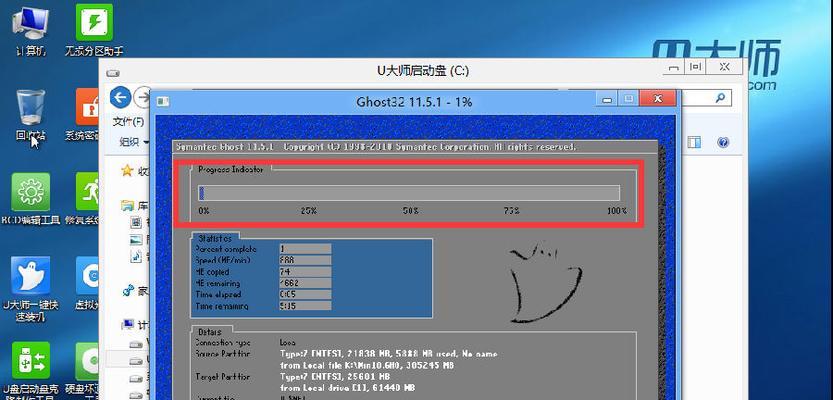Select the Computer 计 node in navigation pane
Image resolution: width=833 pixels, height=400 pixels.
coord(128,324)
